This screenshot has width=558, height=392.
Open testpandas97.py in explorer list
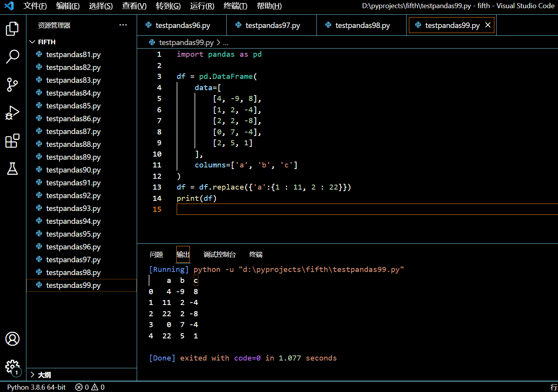pos(82,260)
